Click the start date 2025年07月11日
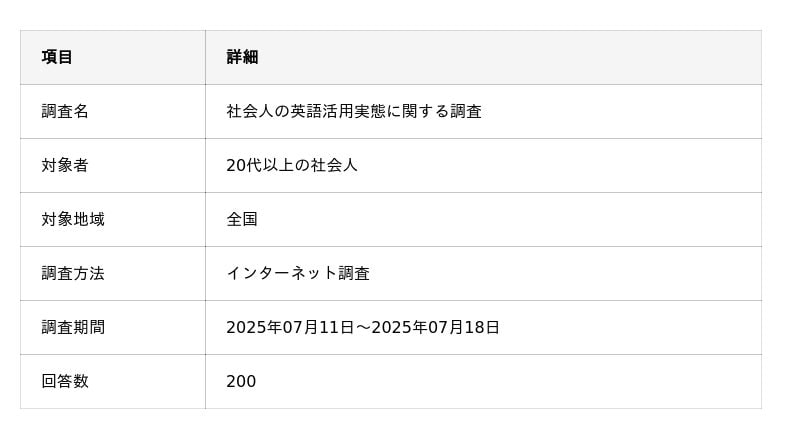 pyautogui.click(x=290, y=327)
